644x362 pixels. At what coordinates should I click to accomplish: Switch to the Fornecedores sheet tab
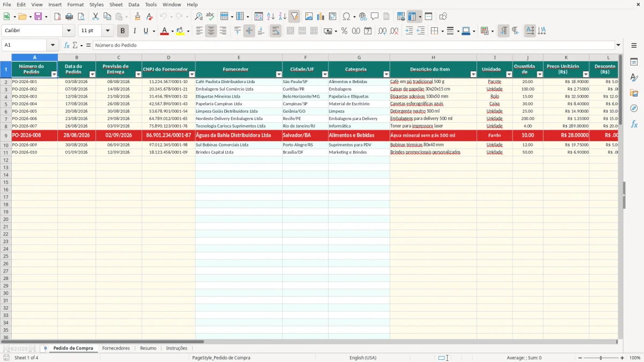pyautogui.click(x=116, y=349)
